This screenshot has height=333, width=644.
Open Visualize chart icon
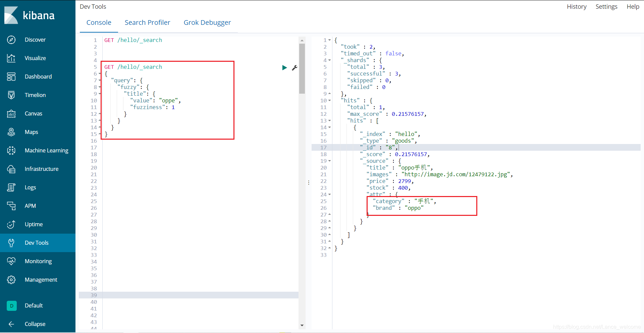click(x=11, y=58)
